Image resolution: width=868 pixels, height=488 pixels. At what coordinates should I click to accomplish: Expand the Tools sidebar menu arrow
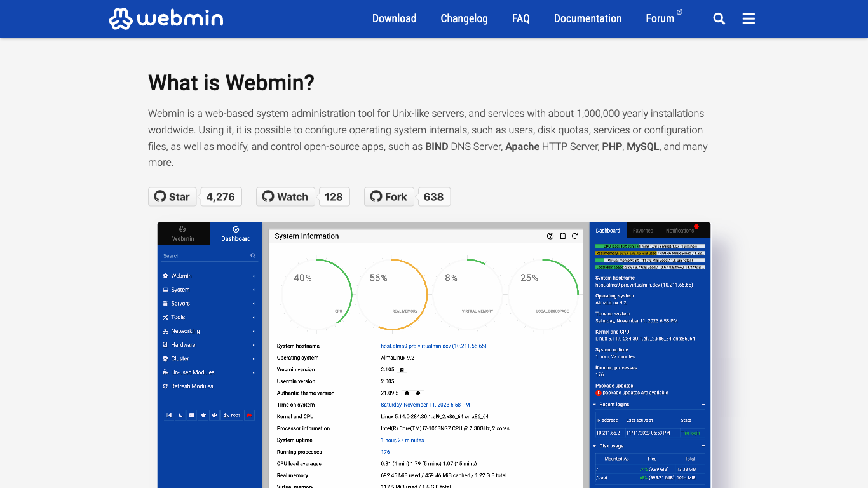tap(254, 317)
